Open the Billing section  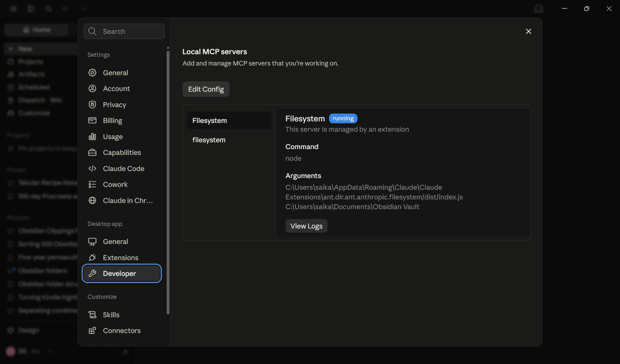pos(122,120)
